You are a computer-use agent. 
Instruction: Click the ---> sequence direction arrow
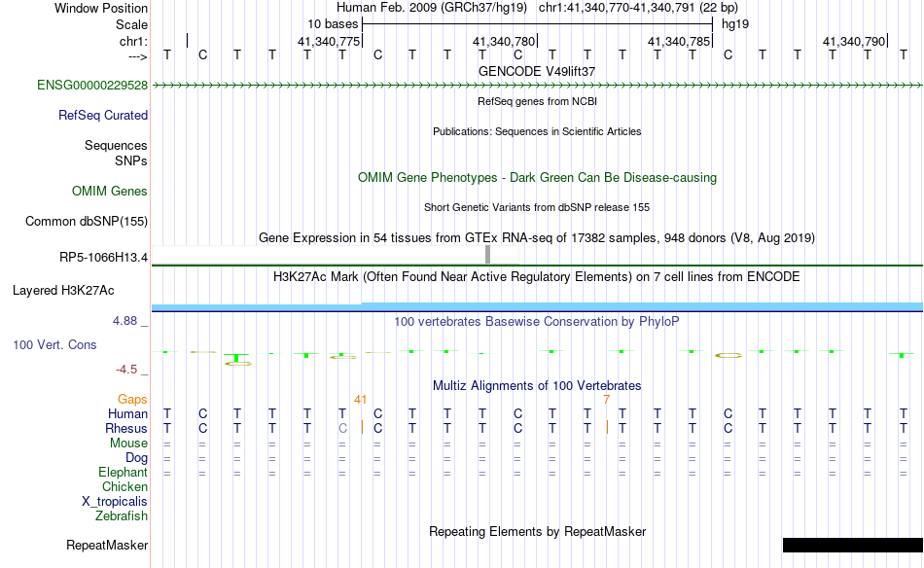(x=137, y=56)
